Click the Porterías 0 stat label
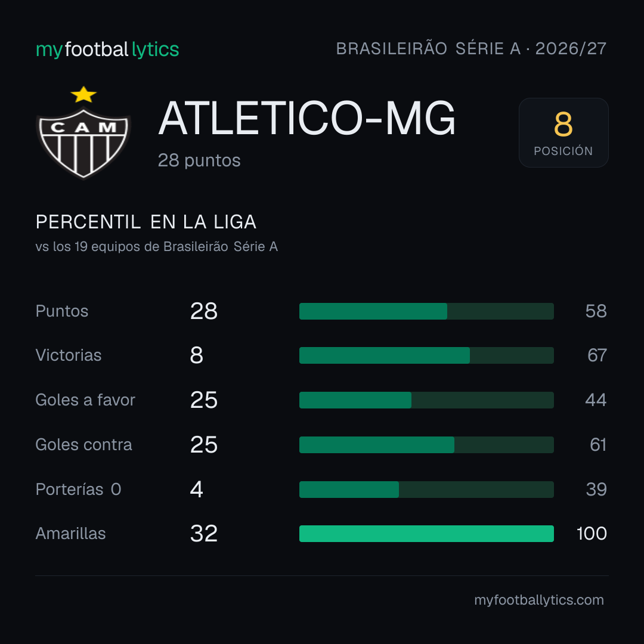 (79, 490)
